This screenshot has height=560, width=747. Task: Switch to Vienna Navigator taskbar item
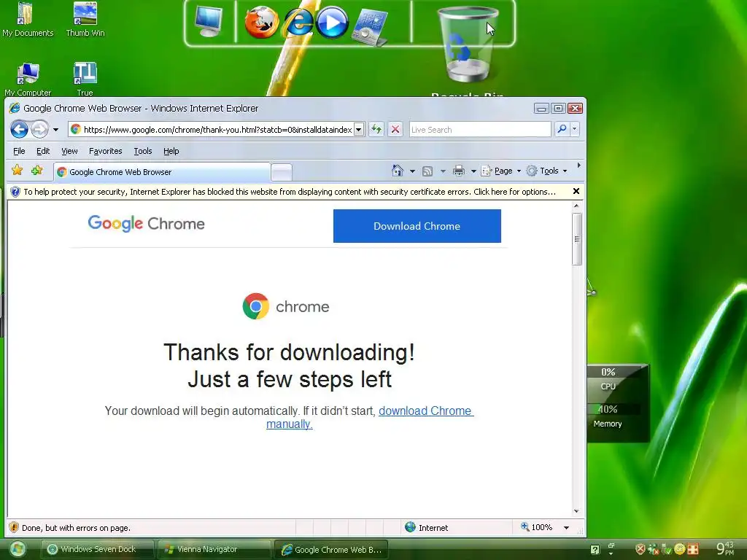click(x=214, y=549)
